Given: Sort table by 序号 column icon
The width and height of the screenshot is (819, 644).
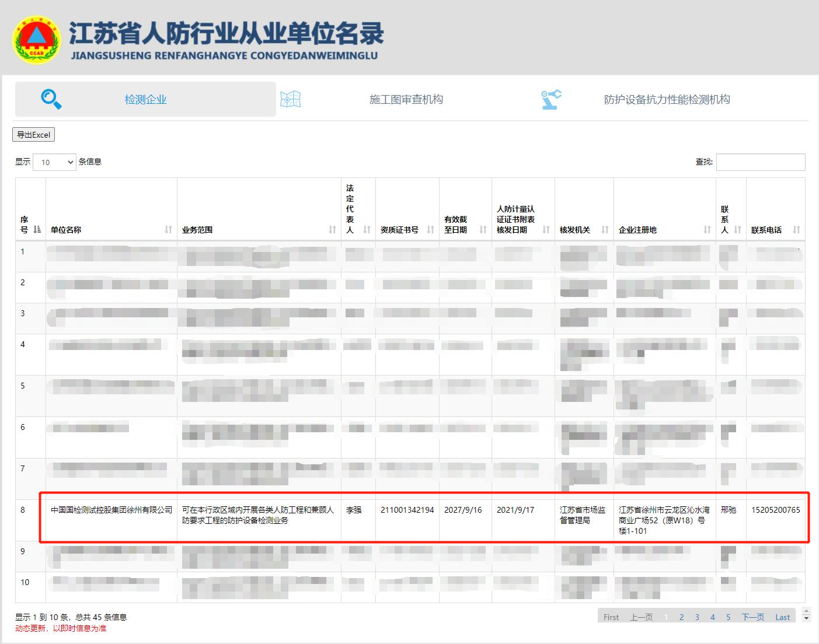Looking at the screenshot, I should (37, 230).
